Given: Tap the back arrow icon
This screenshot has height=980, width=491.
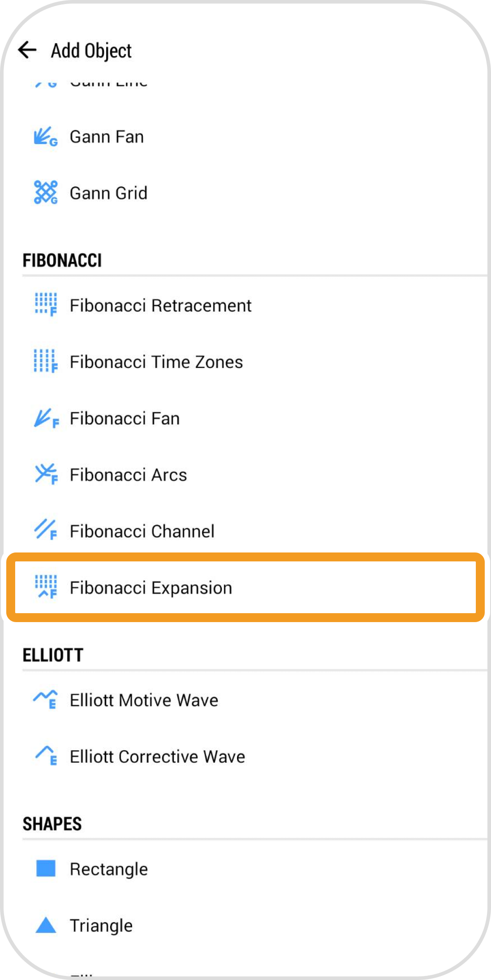Looking at the screenshot, I should coord(27,50).
